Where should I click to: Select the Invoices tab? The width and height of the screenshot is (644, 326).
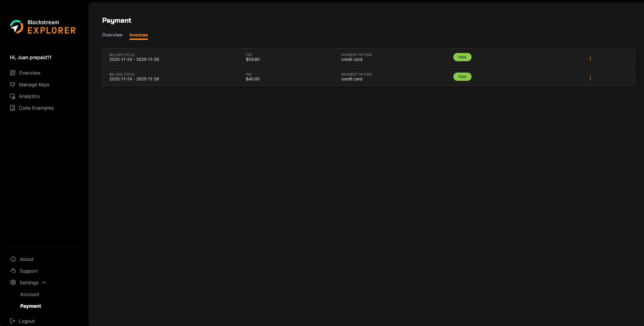click(x=138, y=35)
